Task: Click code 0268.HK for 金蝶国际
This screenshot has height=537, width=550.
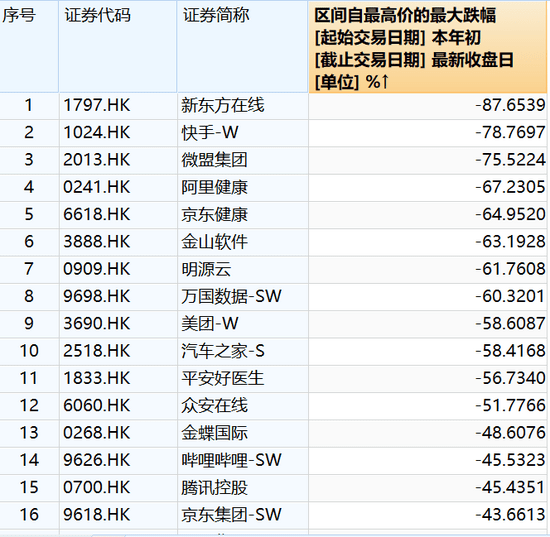Action: point(119,433)
